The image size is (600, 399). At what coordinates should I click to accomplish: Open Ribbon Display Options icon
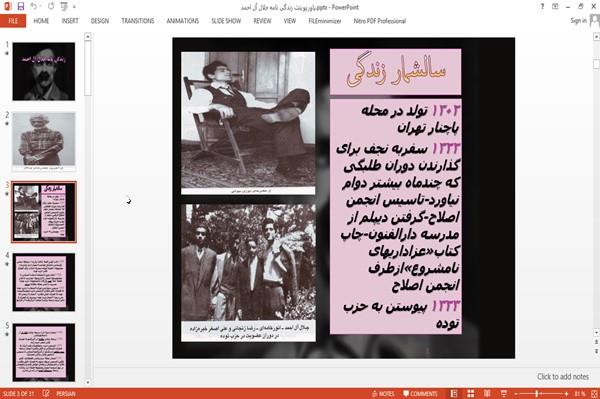555,7
